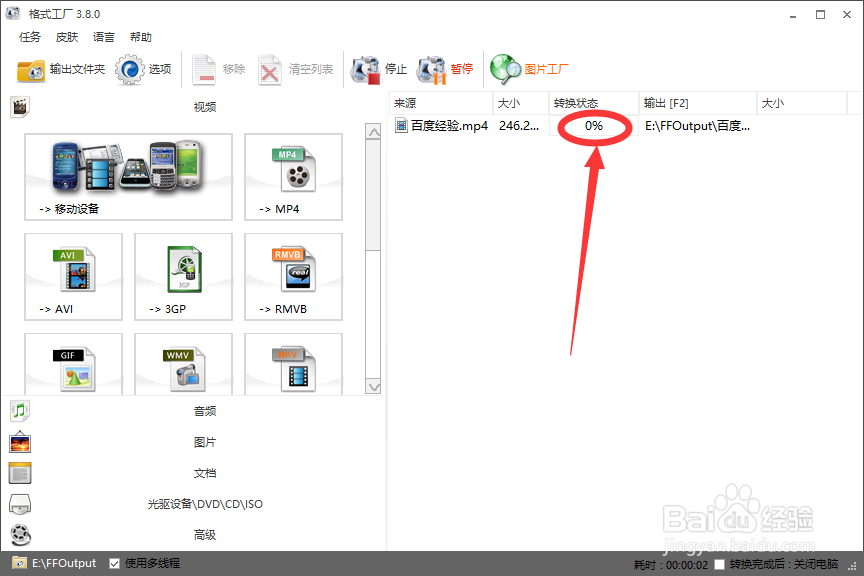Click the file icon of 百度经验.mp4
This screenshot has height=576, width=864.
[401, 126]
